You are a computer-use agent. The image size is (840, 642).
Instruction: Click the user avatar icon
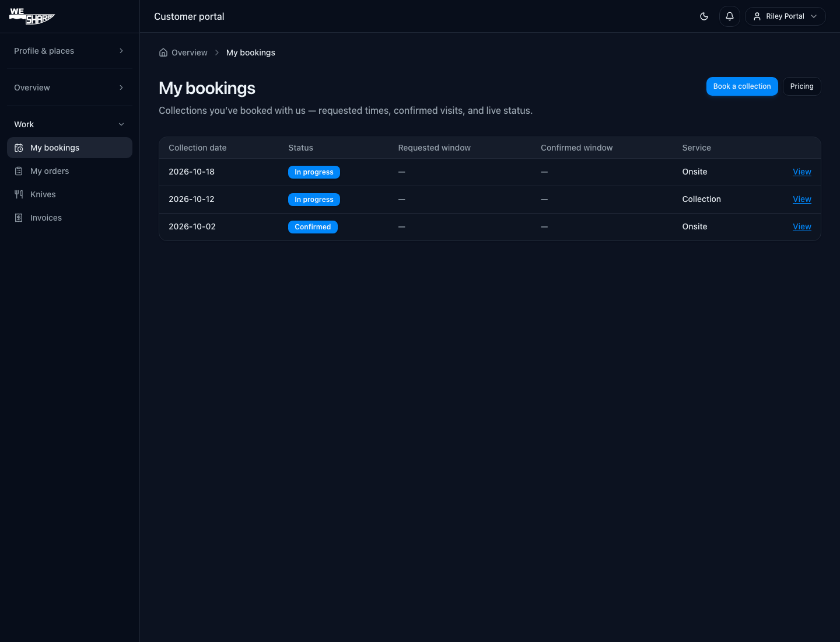point(757,16)
